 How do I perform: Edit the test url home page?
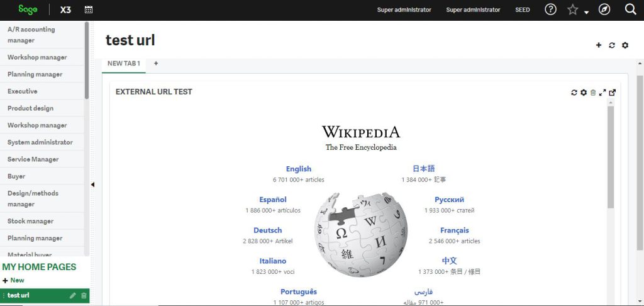(73, 295)
